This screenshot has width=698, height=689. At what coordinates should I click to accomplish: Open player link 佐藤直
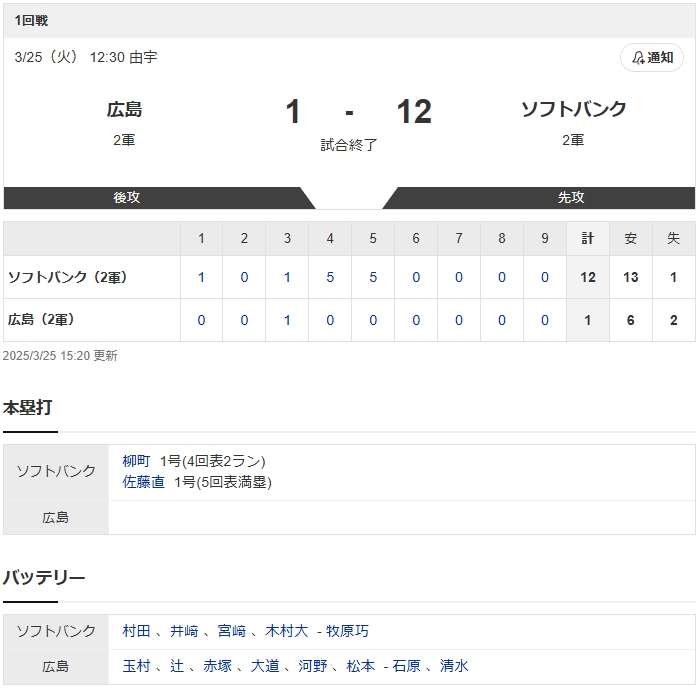pos(143,482)
